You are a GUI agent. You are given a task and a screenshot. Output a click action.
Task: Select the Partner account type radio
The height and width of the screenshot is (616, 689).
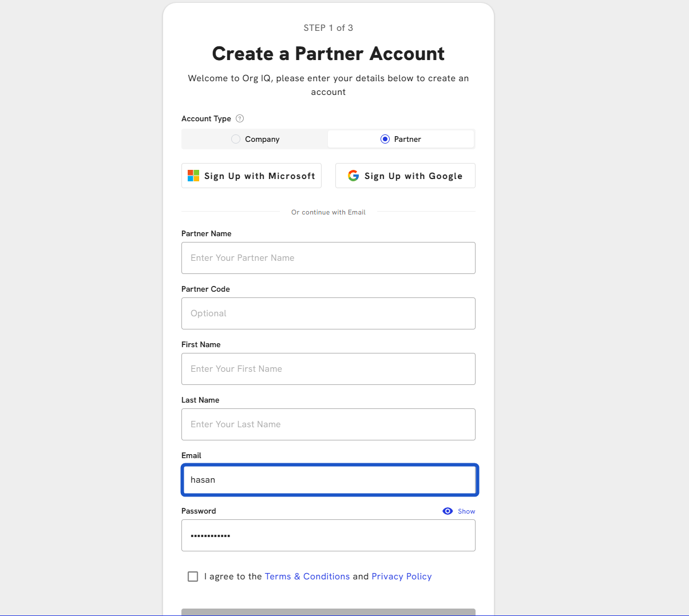coord(385,139)
